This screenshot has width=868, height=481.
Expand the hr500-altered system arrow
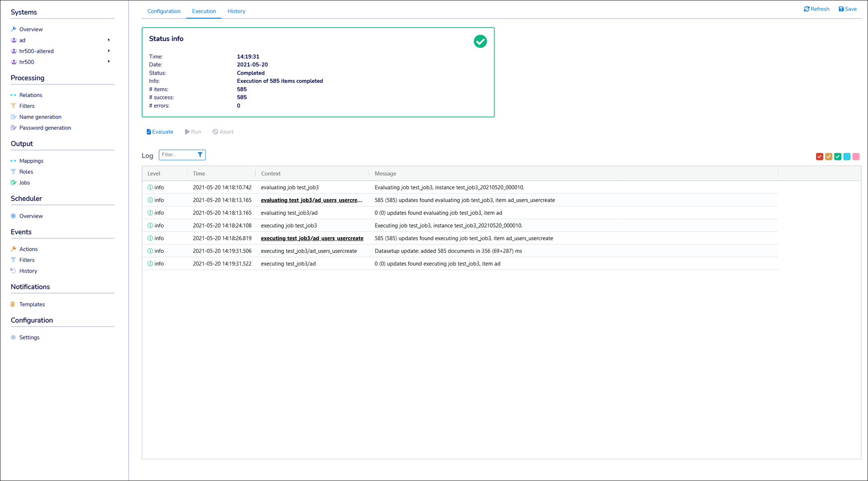108,51
